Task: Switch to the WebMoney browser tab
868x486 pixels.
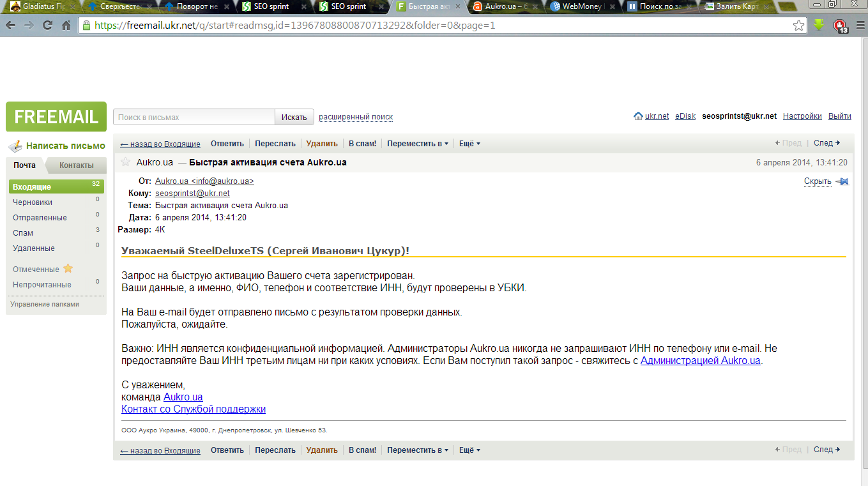Action: [581, 6]
